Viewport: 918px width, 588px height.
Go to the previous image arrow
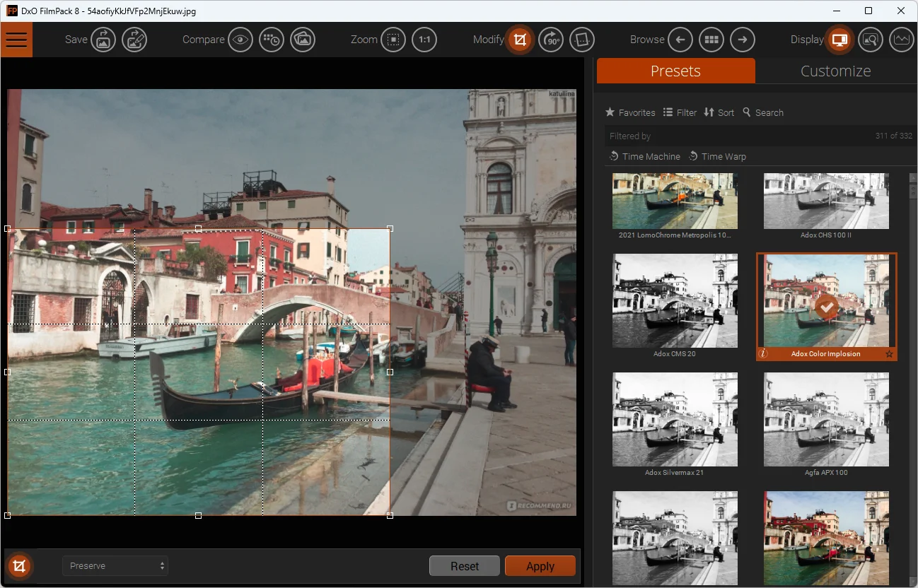(x=680, y=40)
